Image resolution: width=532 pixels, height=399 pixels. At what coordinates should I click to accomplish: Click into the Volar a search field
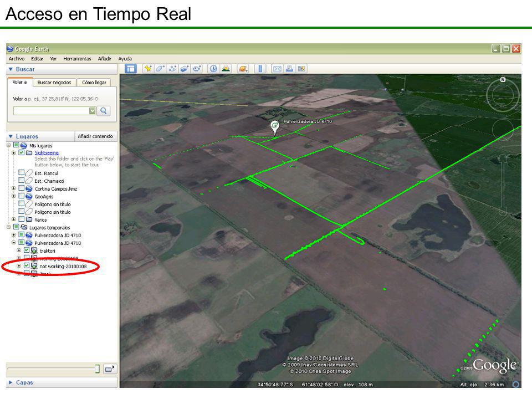coord(51,111)
